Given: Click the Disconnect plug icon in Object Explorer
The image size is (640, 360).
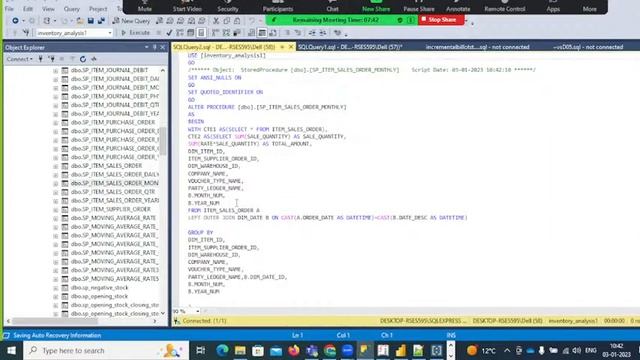Looking at the screenshot, I should (51, 59).
